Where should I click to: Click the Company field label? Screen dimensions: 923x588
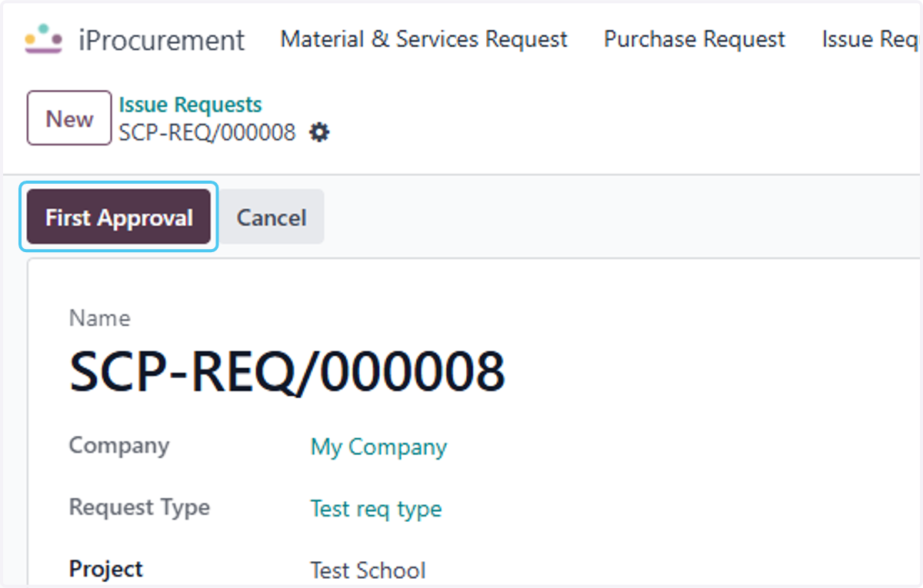tap(119, 446)
